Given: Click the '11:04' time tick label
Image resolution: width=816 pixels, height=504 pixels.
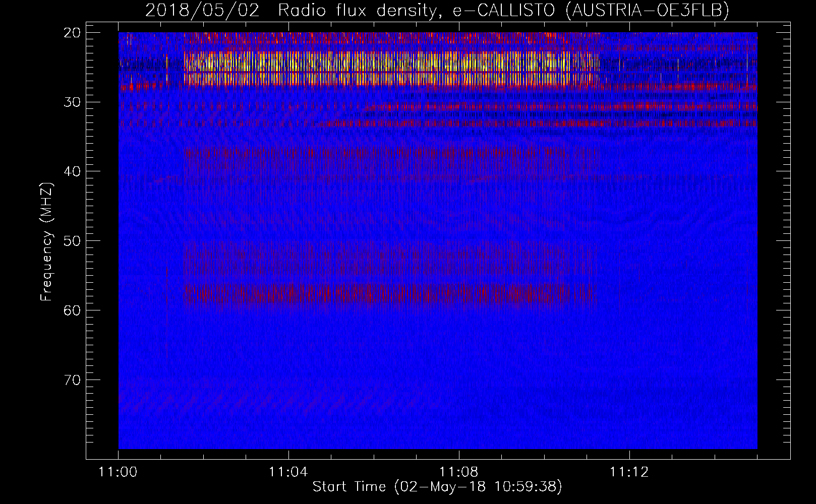Looking at the screenshot, I should point(288,472).
